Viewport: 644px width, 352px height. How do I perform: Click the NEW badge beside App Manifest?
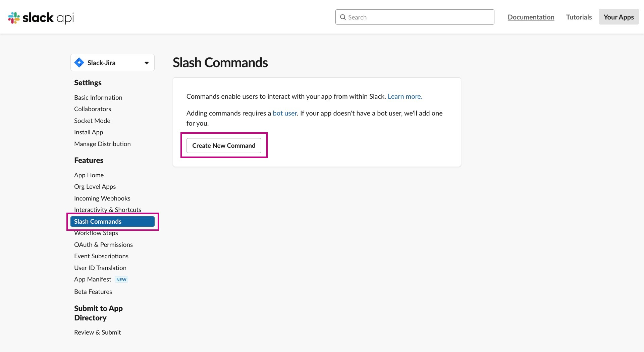121,279
